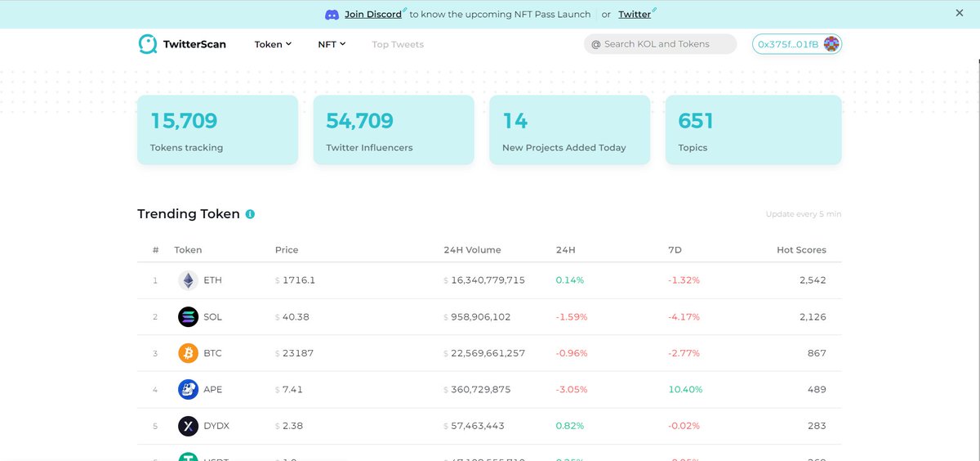Click APE hot score 489
Viewport: 980px width, 461px height.
pos(817,390)
